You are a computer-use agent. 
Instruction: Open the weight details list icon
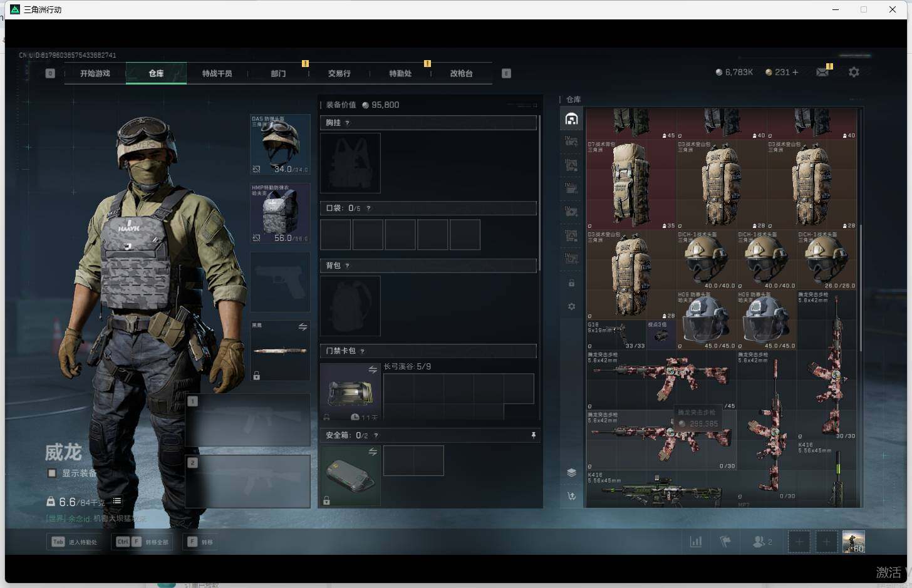click(117, 501)
